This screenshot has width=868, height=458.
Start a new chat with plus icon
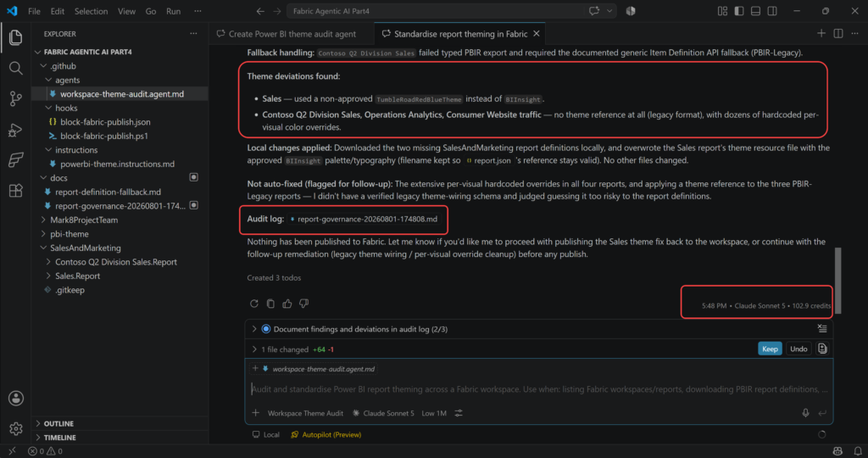pyautogui.click(x=821, y=34)
